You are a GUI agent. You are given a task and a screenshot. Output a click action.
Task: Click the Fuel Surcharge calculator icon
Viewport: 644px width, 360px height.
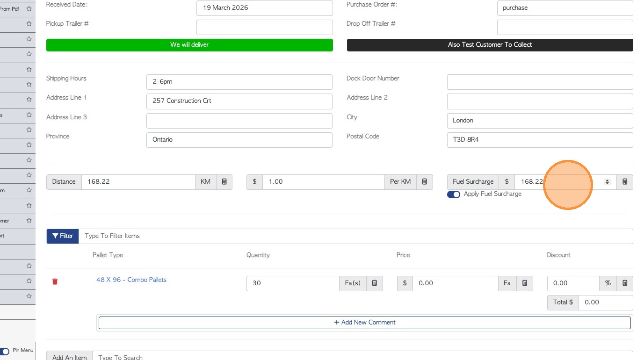pyautogui.click(x=625, y=182)
